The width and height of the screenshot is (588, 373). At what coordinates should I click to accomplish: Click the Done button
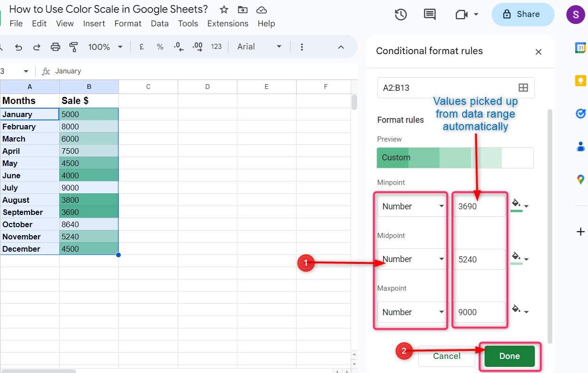click(510, 356)
